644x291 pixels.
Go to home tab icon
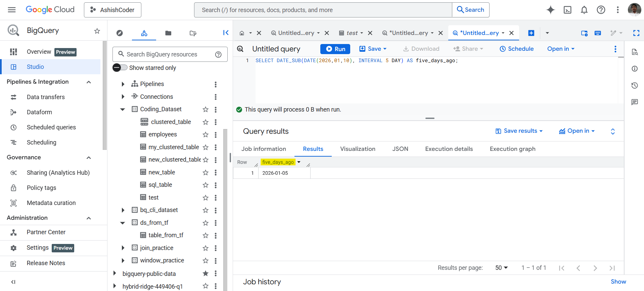click(242, 33)
